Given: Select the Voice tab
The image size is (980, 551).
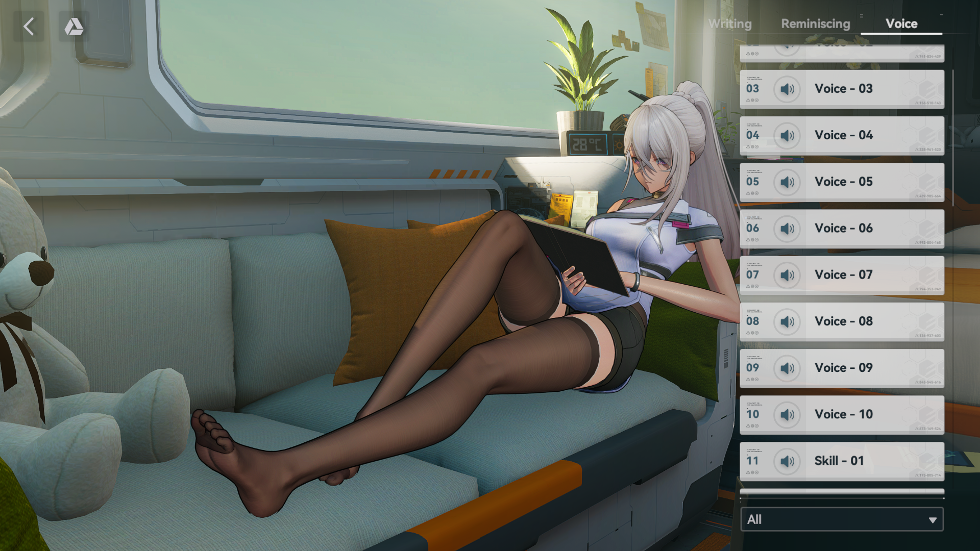Looking at the screenshot, I should [901, 24].
